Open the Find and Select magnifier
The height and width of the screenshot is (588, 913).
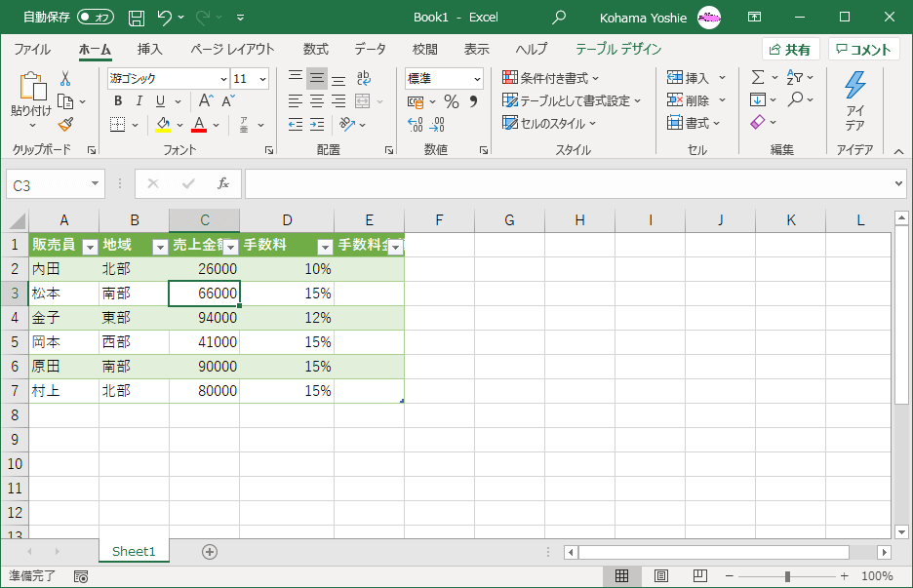coord(795,99)
